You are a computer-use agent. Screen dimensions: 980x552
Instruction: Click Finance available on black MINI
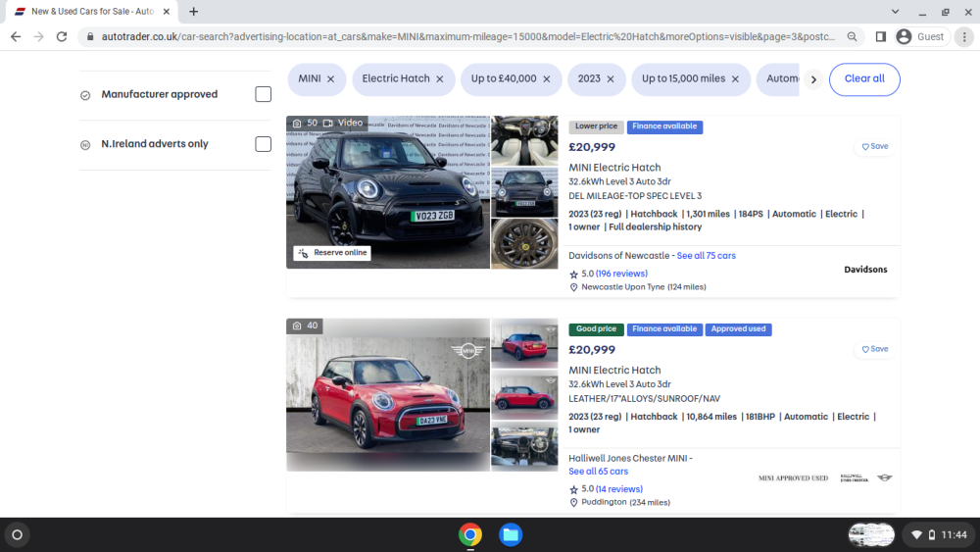point(664,126)
